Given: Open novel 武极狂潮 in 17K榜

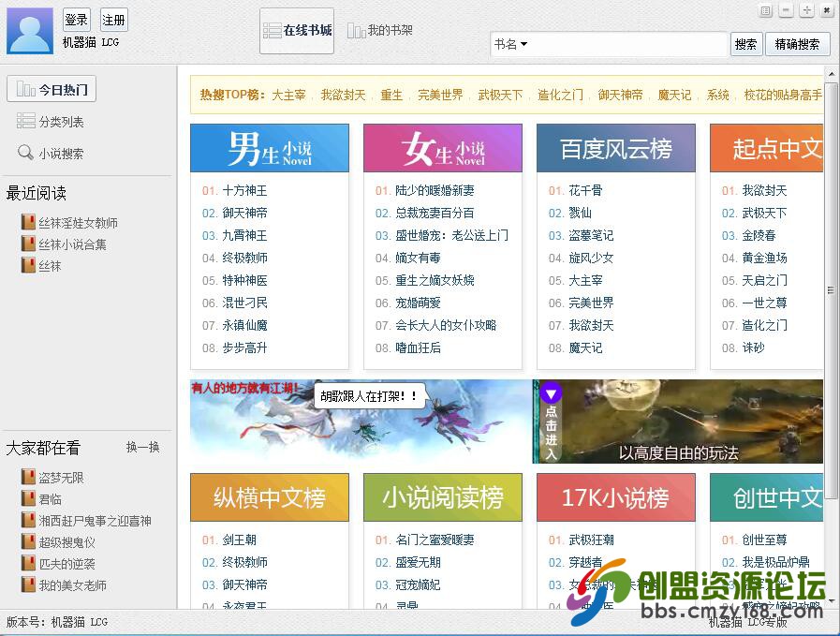Looking at the screenshot, I should click(591, 540).
